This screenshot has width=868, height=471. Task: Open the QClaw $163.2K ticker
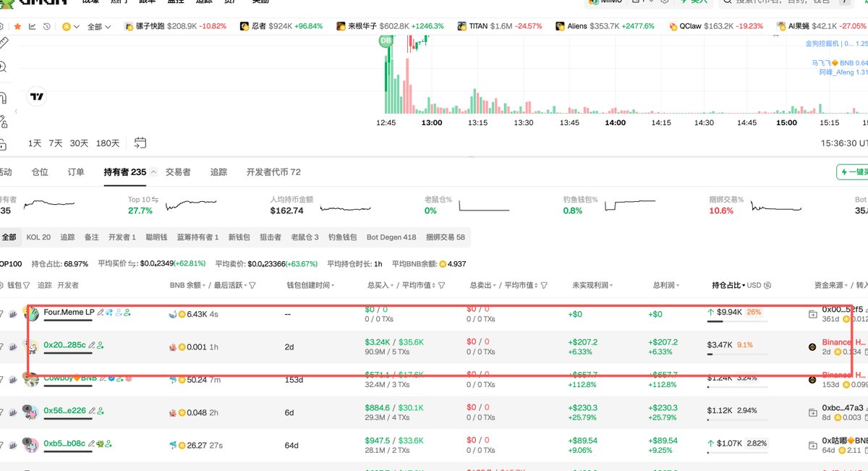point(716,26)
